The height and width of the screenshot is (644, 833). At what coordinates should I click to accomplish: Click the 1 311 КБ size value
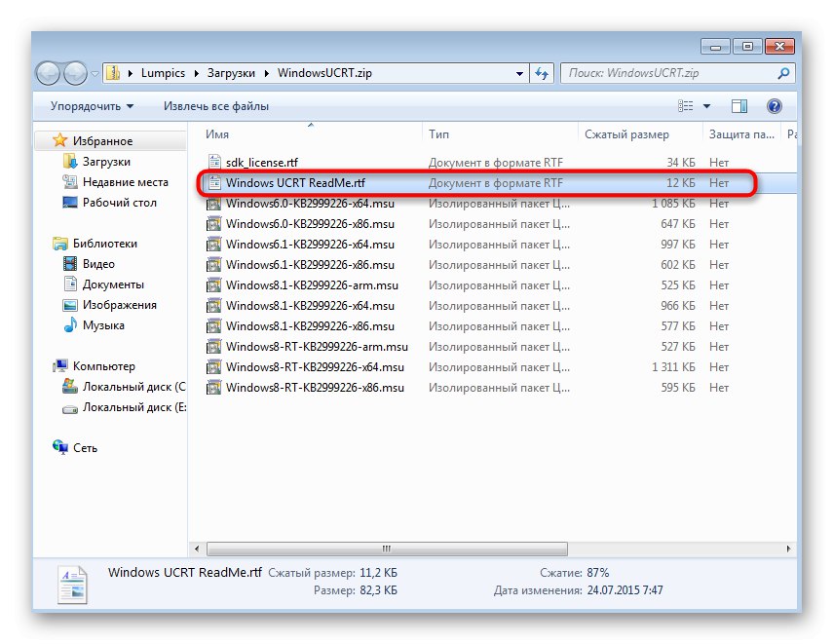pos(673,367)
